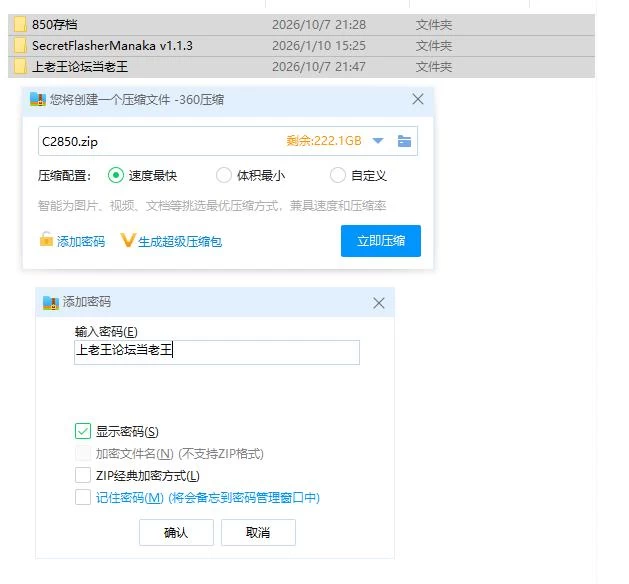Open the save path dropdown arrow

378,141
